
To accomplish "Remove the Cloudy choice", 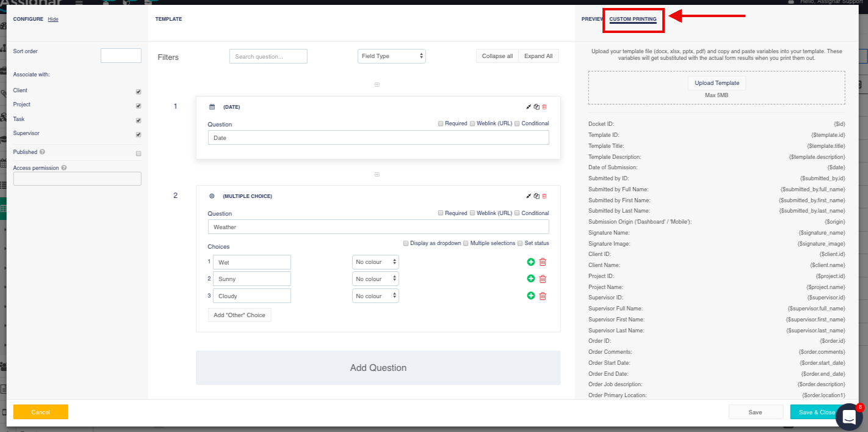I will 543,296.
